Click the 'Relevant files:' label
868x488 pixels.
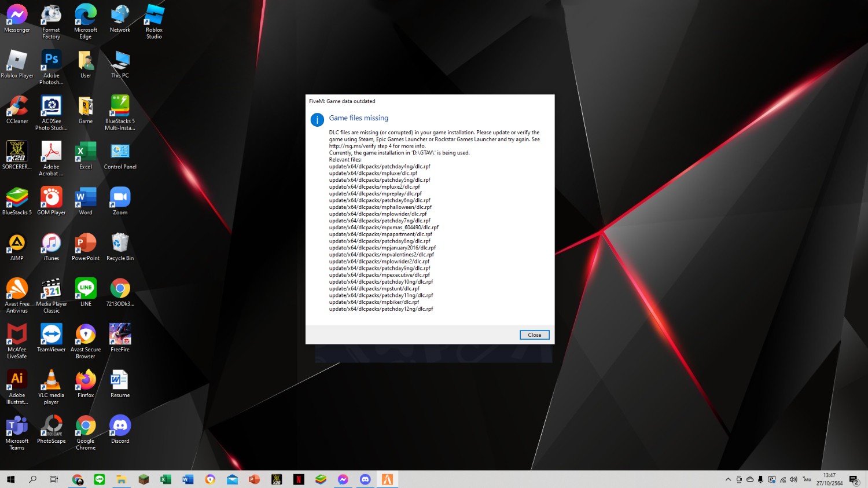click(345, 160)
